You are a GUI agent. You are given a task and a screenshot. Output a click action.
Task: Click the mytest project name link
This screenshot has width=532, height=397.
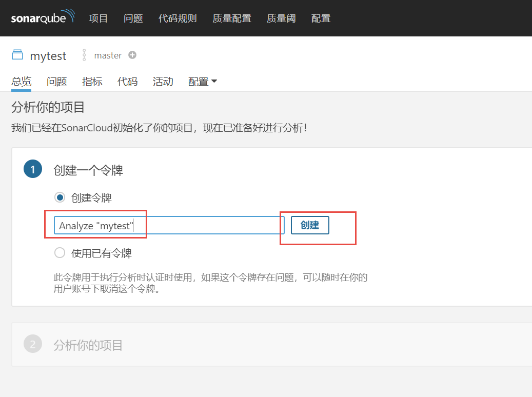point(48,56)
